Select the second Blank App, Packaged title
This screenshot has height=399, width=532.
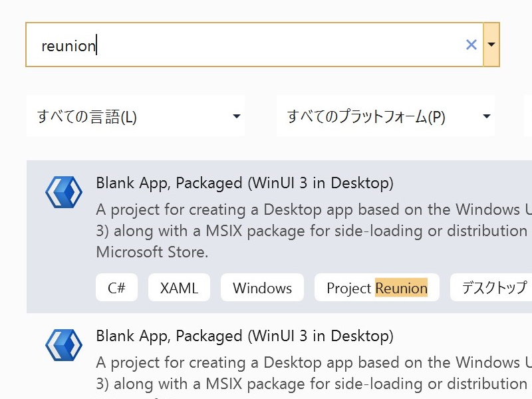245,336
